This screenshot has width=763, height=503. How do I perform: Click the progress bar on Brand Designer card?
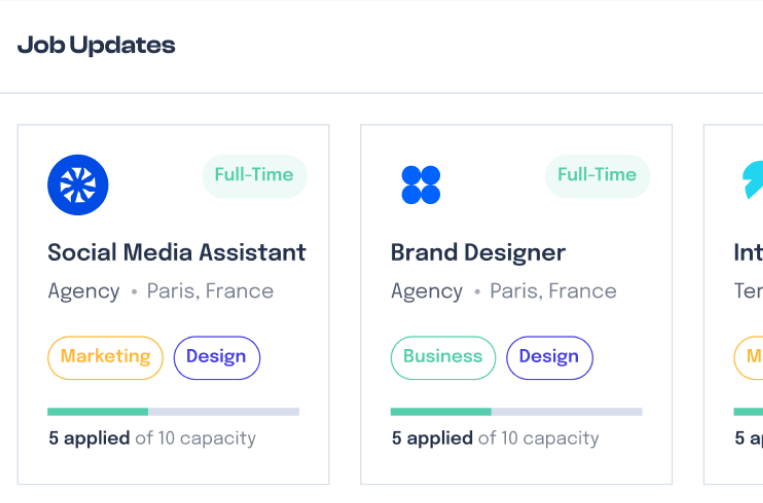[x=516, y=412]
